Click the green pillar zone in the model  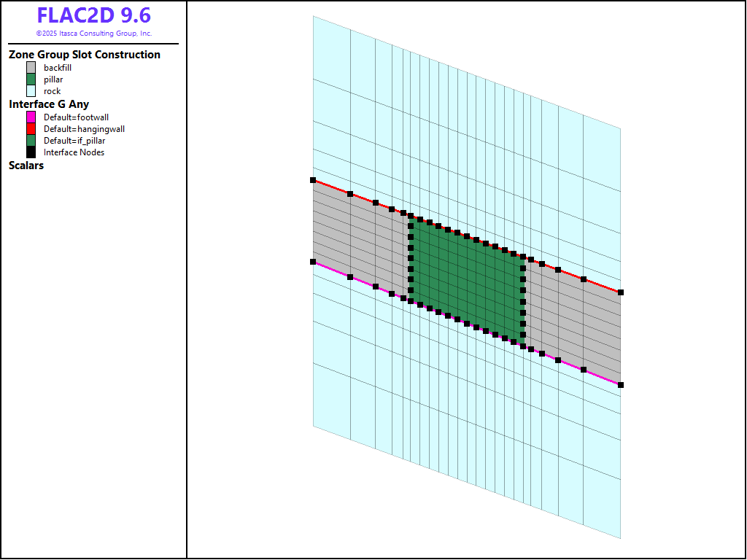[x=467, y=281]
